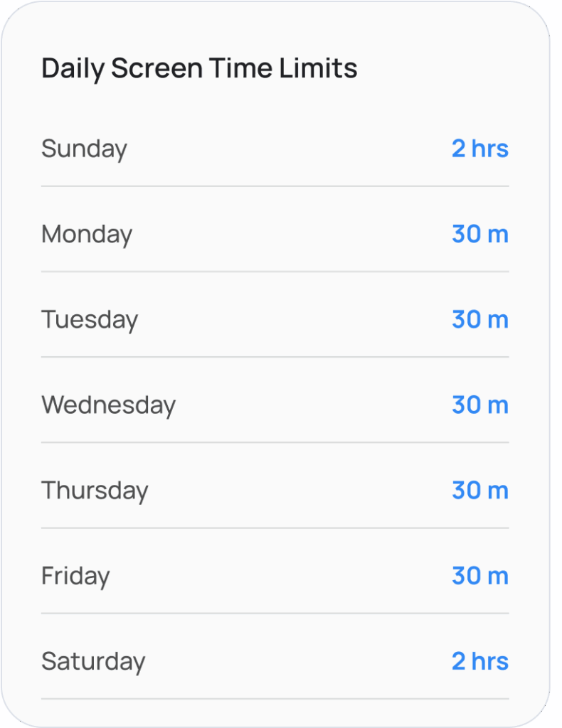The height and width of the screenshot is (728, 562).
Task: Modify Thursday's 30 m limit value
Action: (480, 490)
